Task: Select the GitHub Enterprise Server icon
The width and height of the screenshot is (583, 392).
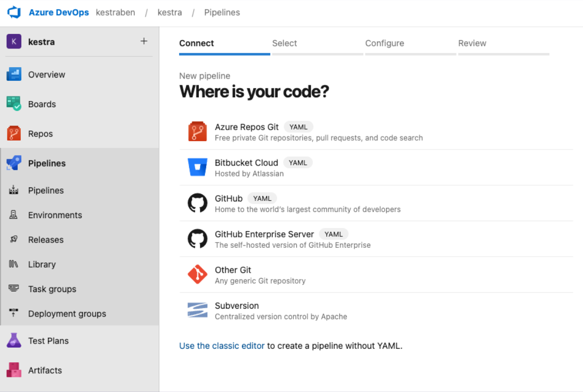Action: (197, 239)
